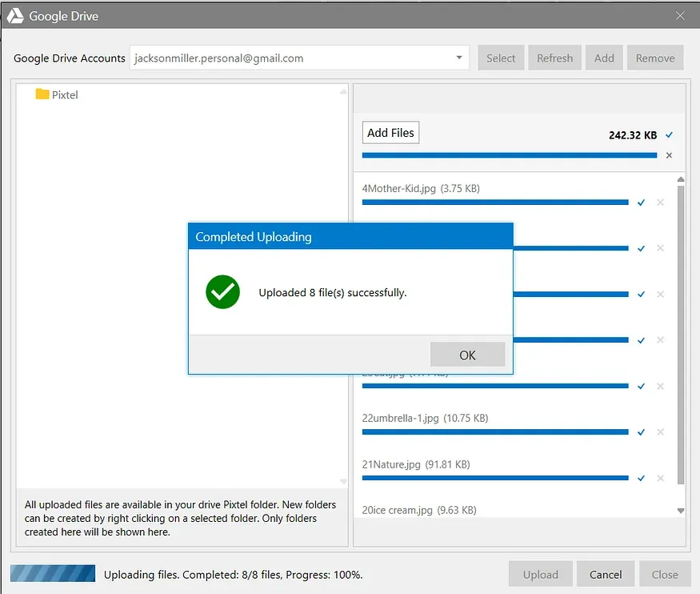700x594 pixels.
Task: Click the folder tree scroll up arrow
Action: pos(343,91)
